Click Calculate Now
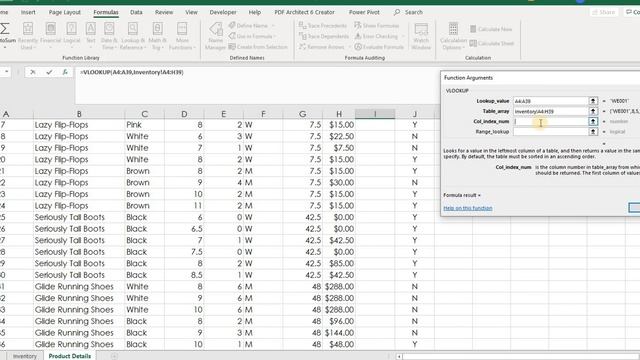 491,29
